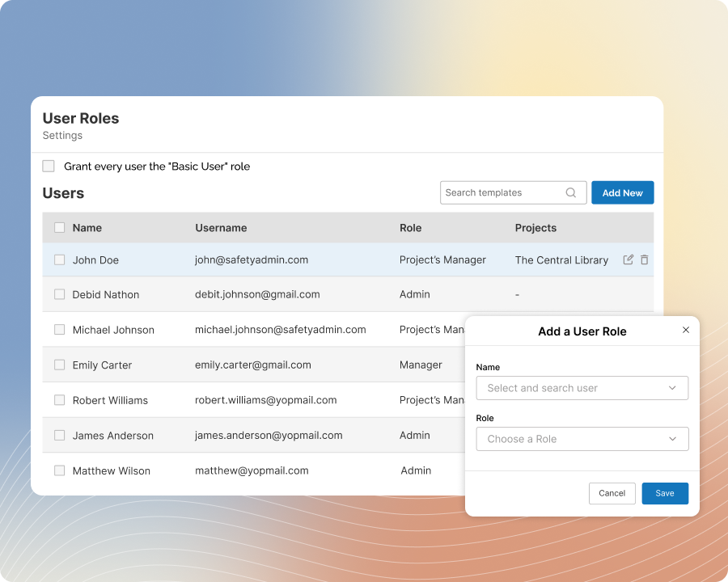This screenshot has height=582, width=728.
Task: Click Emily Carter's Manager role cell
Action: click(421, 365)
